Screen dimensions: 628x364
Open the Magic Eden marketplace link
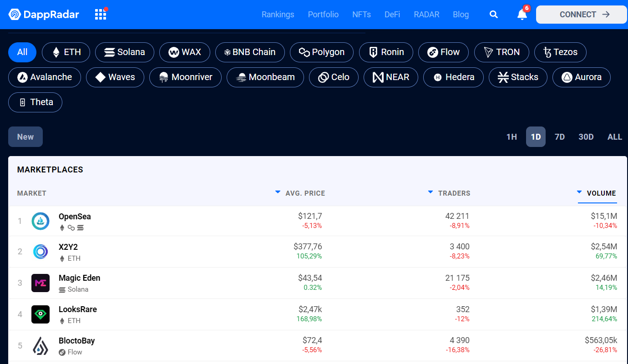pos(79,278)
